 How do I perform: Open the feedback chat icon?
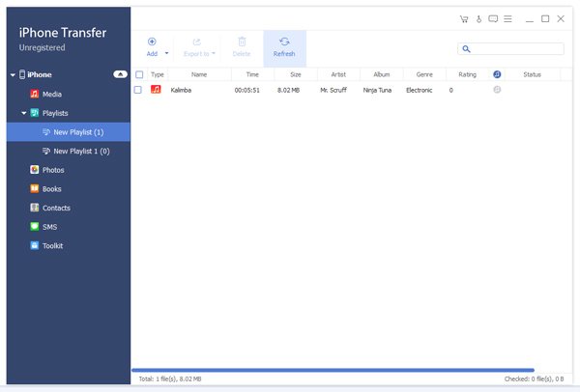click(x=493, y=18)
